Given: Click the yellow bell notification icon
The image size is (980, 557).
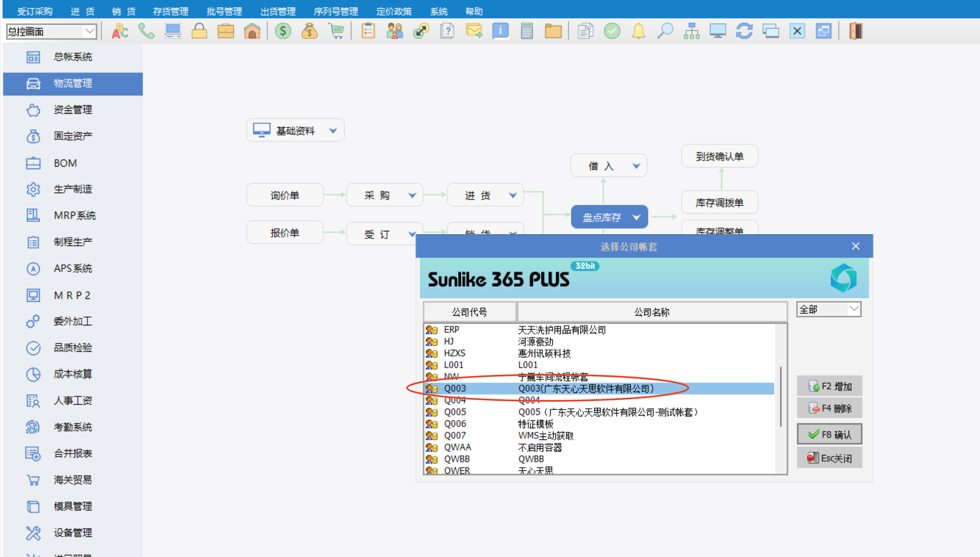Looking at the screenshot, I should (638, 31).
